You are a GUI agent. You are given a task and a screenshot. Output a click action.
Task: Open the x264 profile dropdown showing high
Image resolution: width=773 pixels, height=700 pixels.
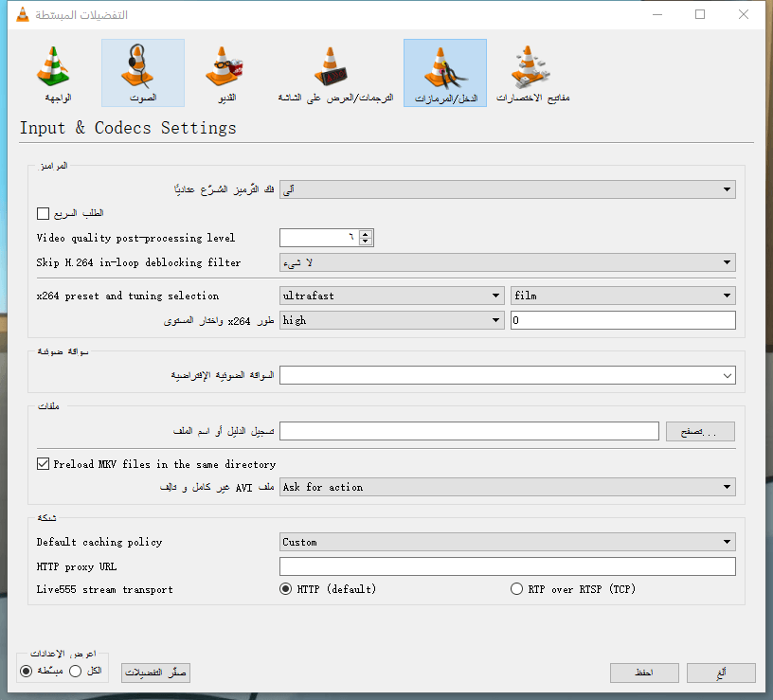click(391, 320)
